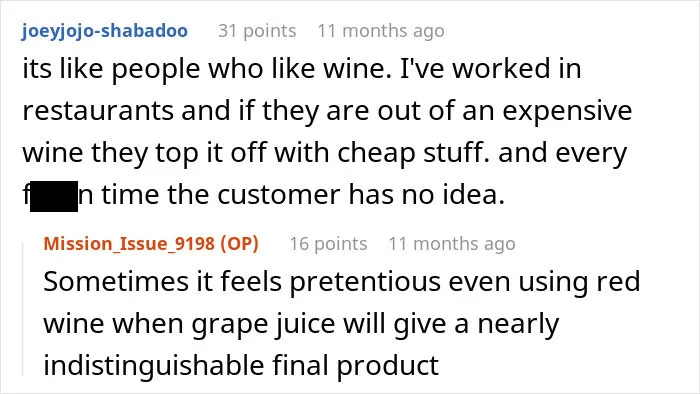This screenshot has height=394, width=700.
Task: Click the line 'wine when grape juice will give'
Action: click(x=301, y=324)
